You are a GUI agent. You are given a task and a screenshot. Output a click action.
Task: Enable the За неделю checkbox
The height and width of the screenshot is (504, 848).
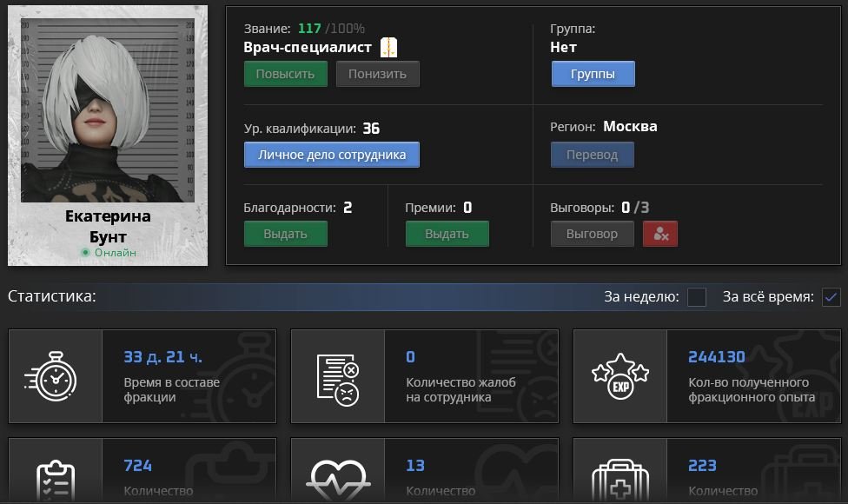pos(697,297)
